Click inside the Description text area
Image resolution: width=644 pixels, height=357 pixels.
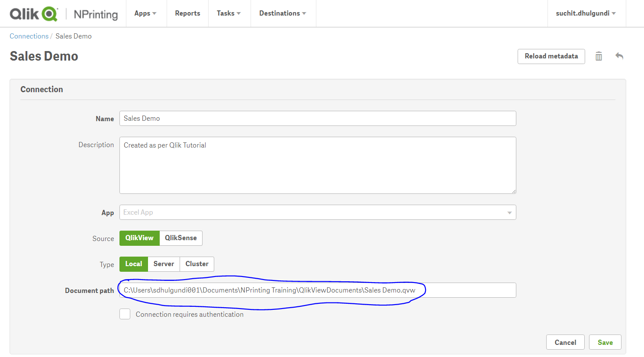coord(318,165)
